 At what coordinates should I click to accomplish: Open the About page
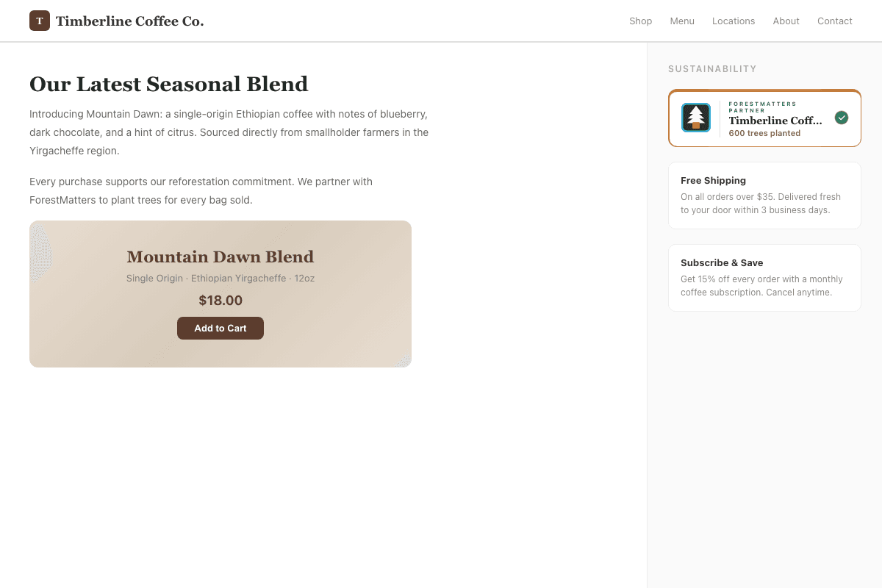(786, 21)
